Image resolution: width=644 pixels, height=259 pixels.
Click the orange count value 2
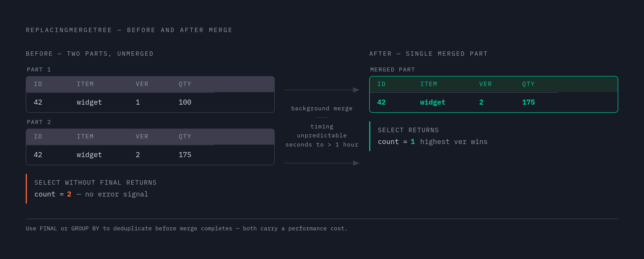coord(69,194)
